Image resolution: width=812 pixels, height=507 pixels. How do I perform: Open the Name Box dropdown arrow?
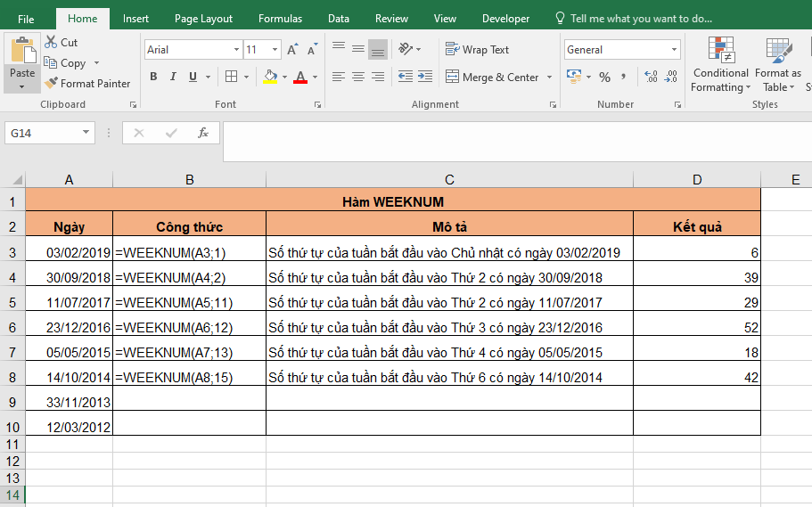tap(86, 133)
